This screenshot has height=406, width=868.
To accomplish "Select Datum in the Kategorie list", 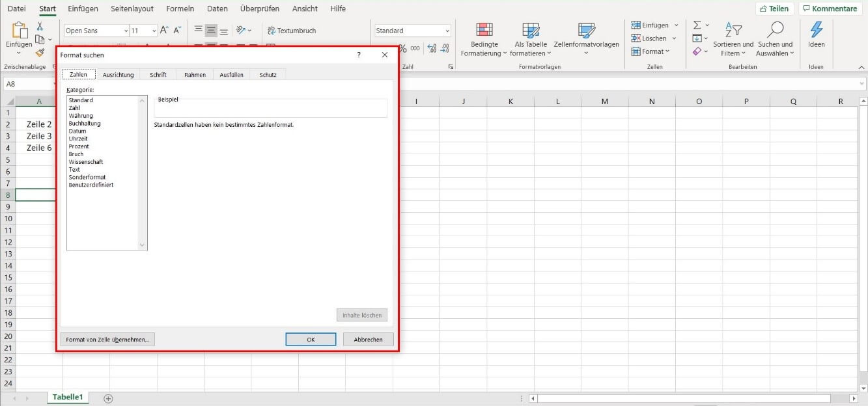I will pyautogui.click(x=77, y=131).
